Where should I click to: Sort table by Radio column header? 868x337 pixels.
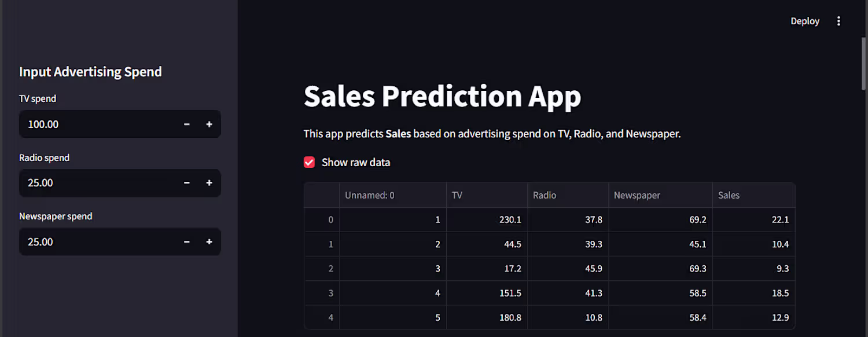tap(568, 195)
